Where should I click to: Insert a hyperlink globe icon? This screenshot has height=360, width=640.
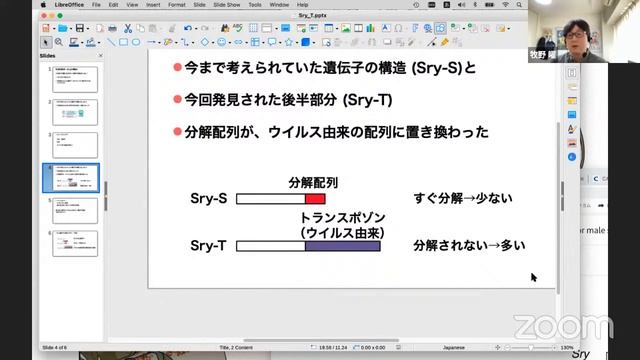tap(428, 28)
